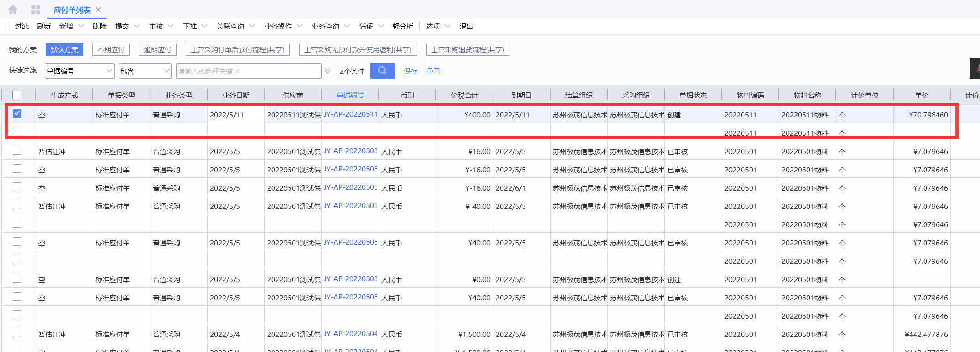Click the 重置 link to reset filters
This screenshot has width=980, height=352.
click(x=434, y=71)
